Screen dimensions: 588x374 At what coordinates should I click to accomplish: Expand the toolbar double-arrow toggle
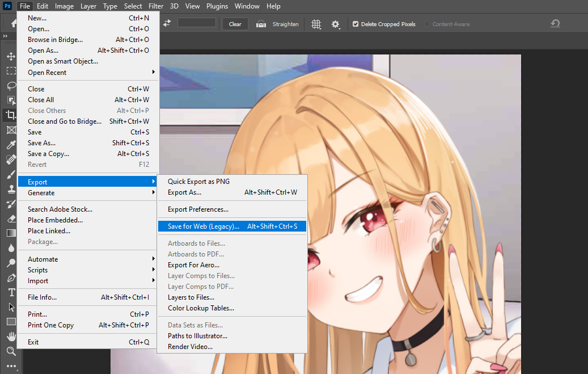tap(5, 36)
